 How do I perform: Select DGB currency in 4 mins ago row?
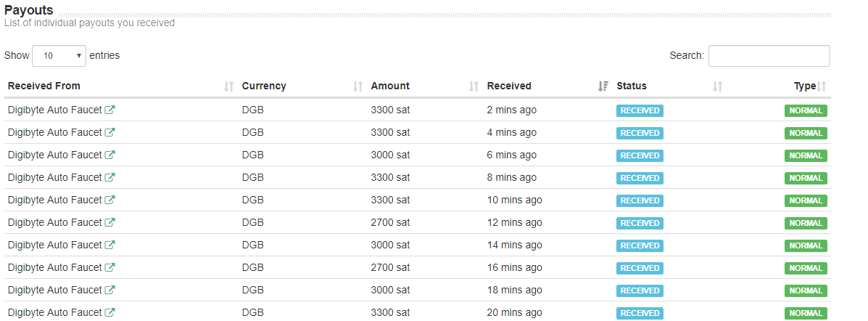pos(253,132)
